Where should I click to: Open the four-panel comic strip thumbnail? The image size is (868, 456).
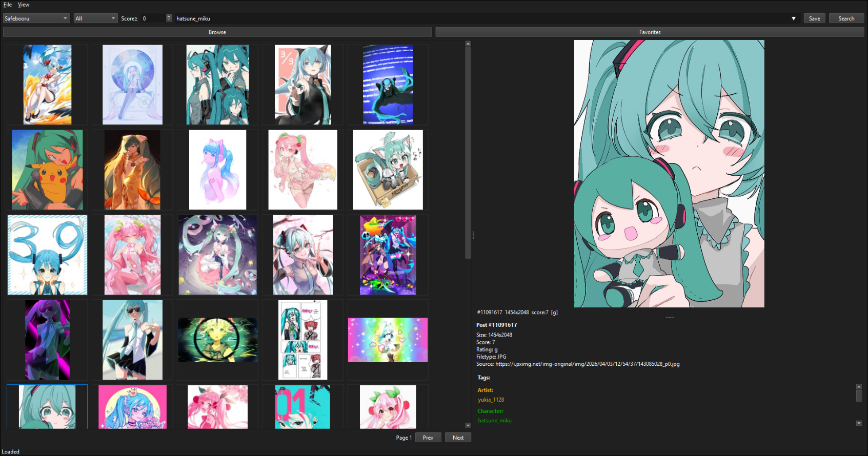pos(302,340)
